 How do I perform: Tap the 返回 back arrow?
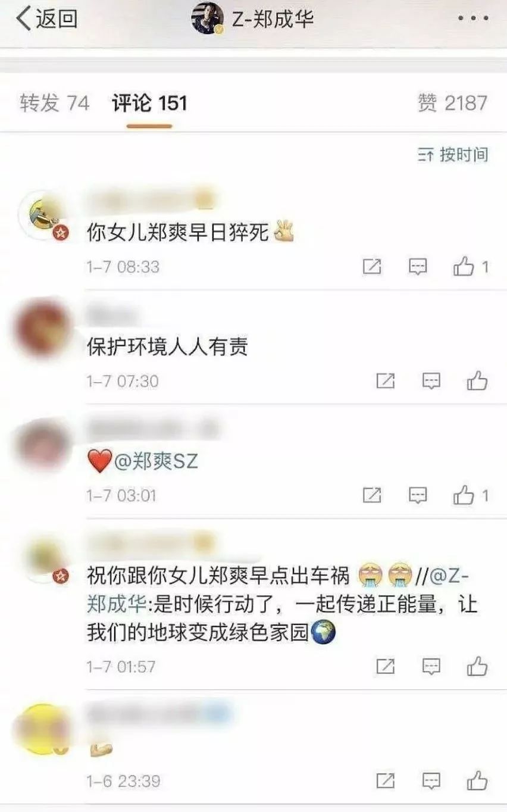(46, 19)
